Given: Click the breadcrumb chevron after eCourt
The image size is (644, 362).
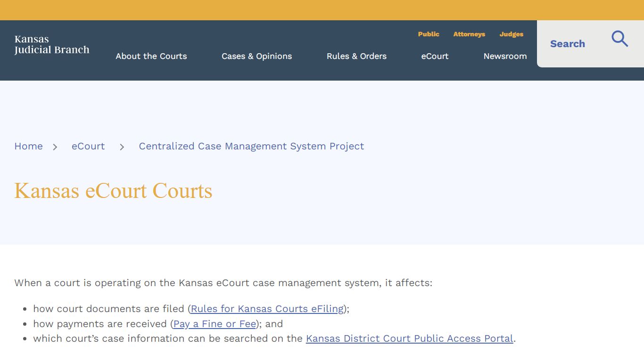Looking at the screenshot, I should click(122, 147).
